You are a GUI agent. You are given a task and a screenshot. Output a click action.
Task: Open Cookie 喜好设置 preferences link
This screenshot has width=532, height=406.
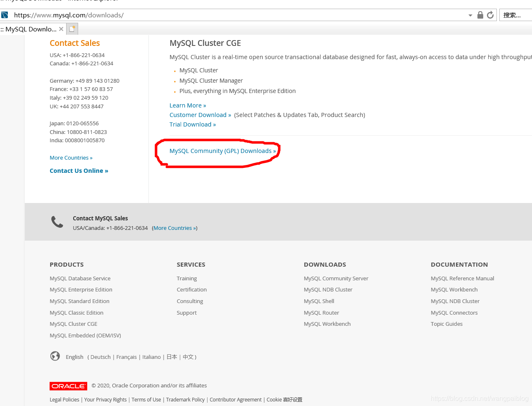click(x=284, y=400)
